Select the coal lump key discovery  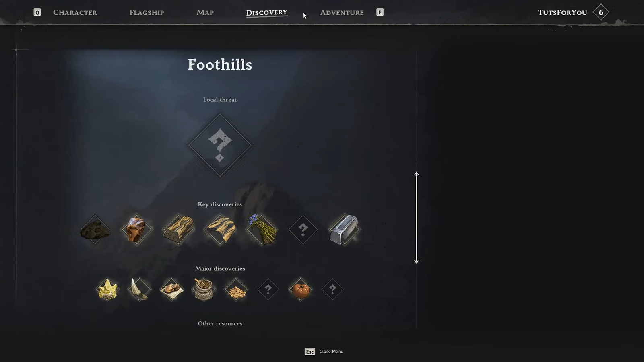pyautogui.click(x=95, y=230)
